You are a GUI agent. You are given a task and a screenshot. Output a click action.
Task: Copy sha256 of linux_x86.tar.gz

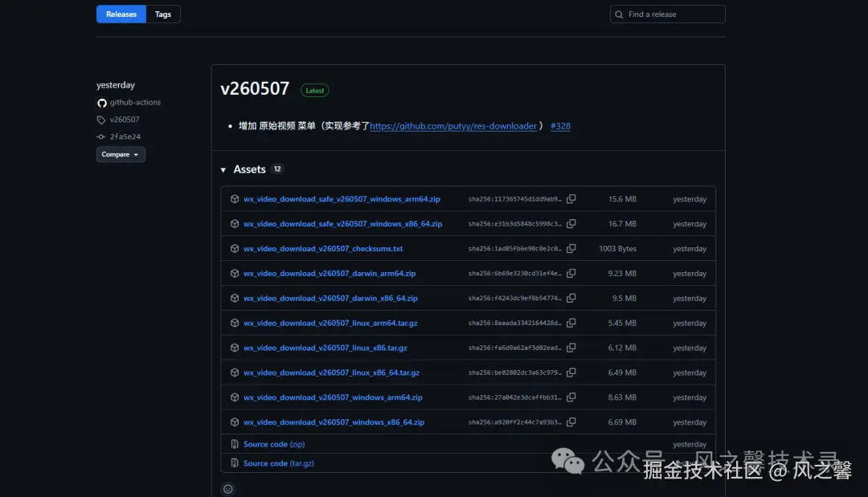point(571,347)
